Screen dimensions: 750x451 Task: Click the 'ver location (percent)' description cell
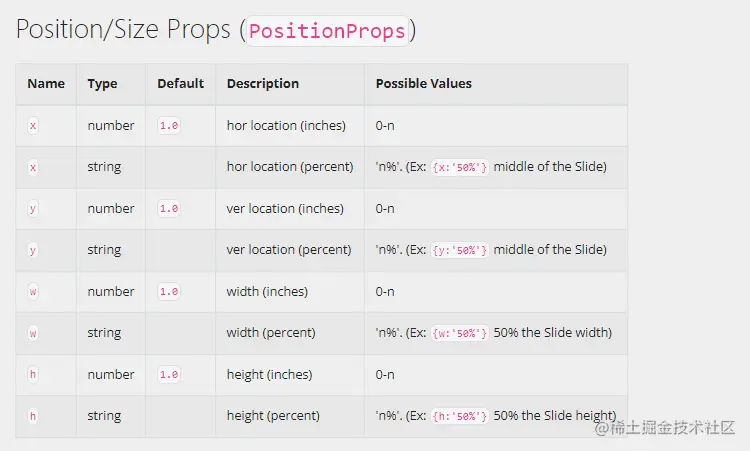pyautogui.click(x=289, y=250)
